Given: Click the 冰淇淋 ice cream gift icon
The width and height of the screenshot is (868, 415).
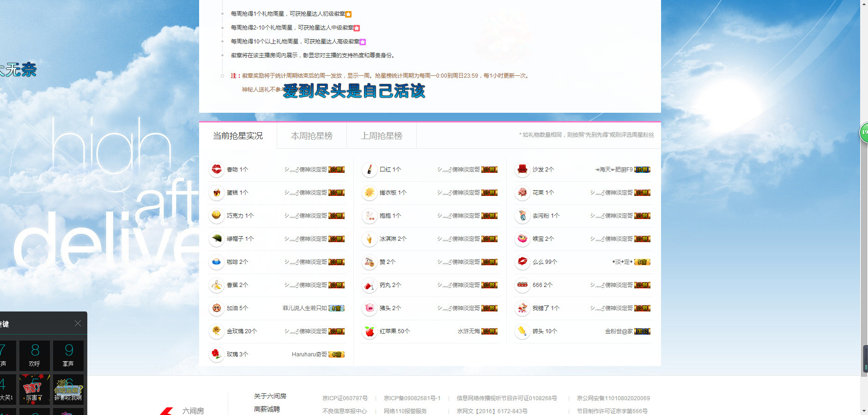Looking at the screenshot, I should [369, 239].
